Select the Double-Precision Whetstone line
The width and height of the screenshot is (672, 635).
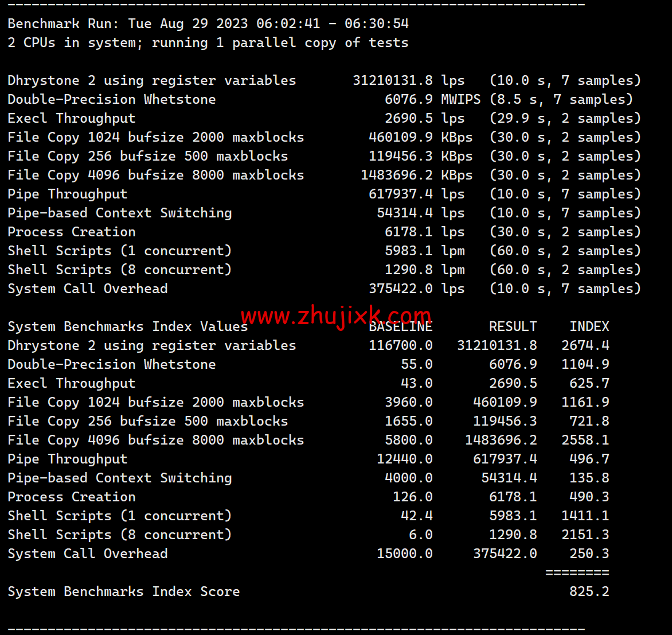tap(111, 99)
